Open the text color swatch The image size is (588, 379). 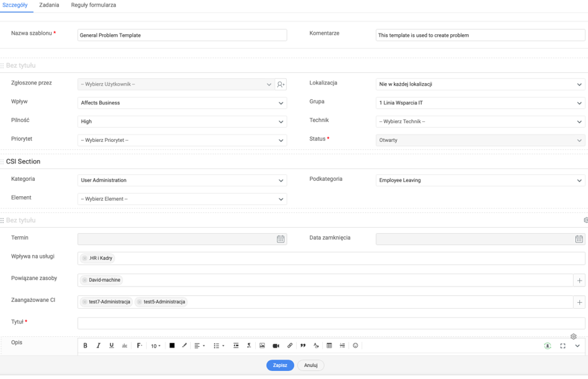[x=172, y=346]
